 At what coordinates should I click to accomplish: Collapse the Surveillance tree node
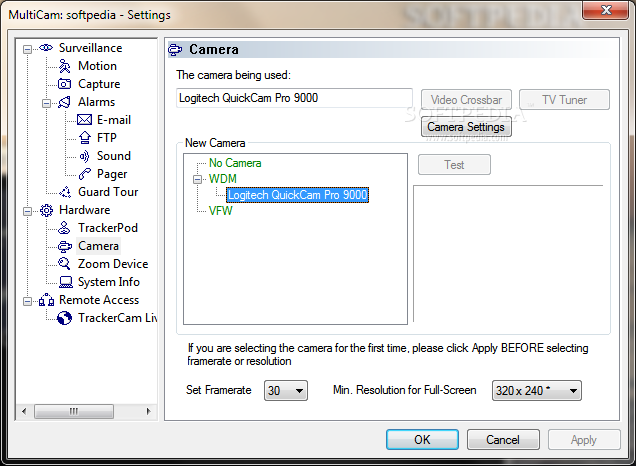coord(27,49)
